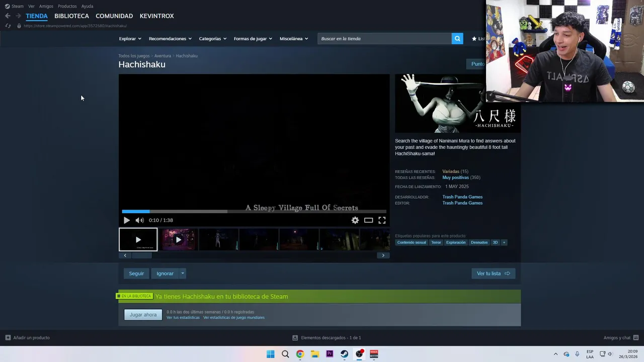
Task: Open the Muy positivas reviews link
Action: 455,177
